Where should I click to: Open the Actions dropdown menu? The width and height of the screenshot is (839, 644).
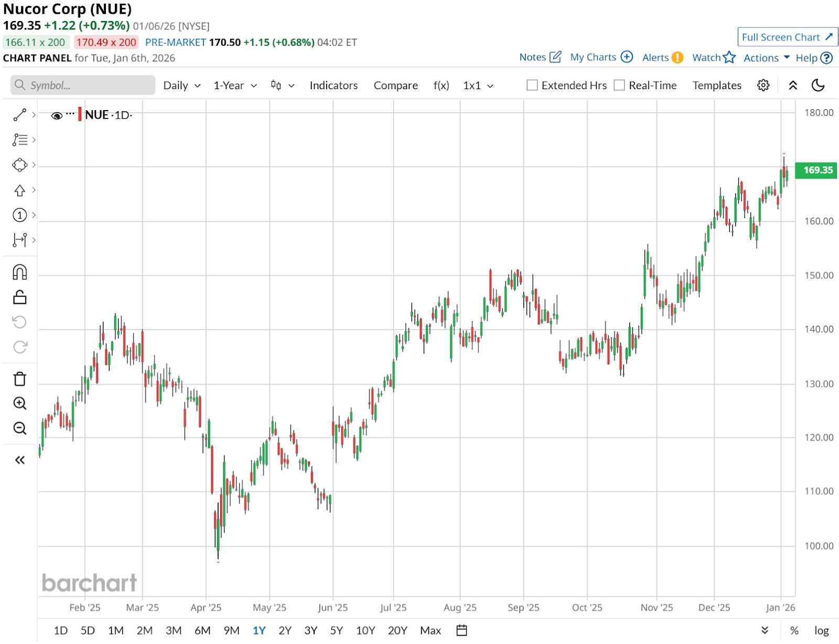[766, 58]
